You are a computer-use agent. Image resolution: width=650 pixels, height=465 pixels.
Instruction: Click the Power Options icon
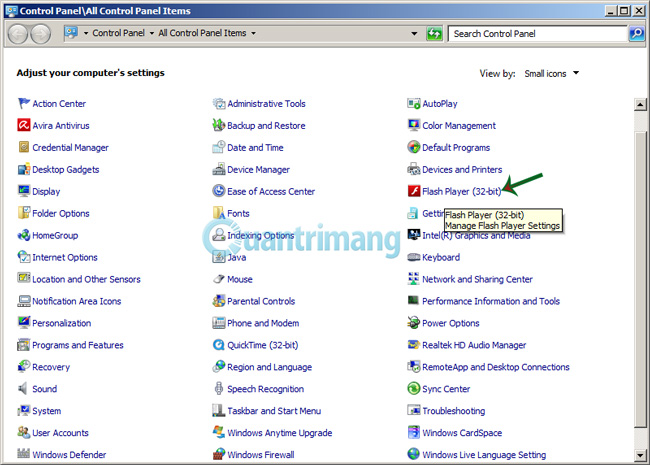point(414,323)
